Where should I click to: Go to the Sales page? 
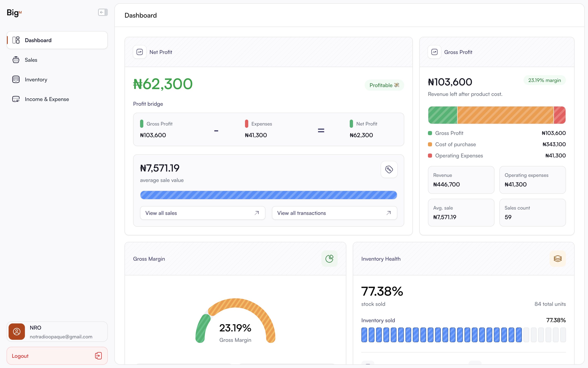[57, 60]
